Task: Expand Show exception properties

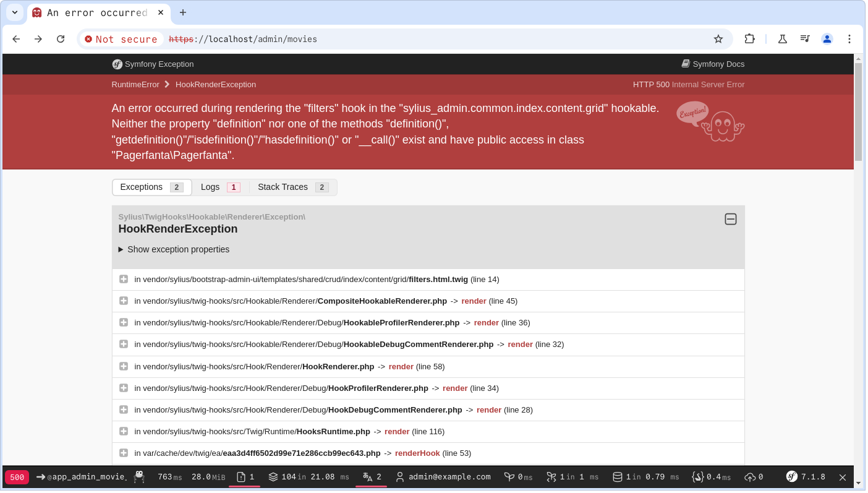Action: 174,249
